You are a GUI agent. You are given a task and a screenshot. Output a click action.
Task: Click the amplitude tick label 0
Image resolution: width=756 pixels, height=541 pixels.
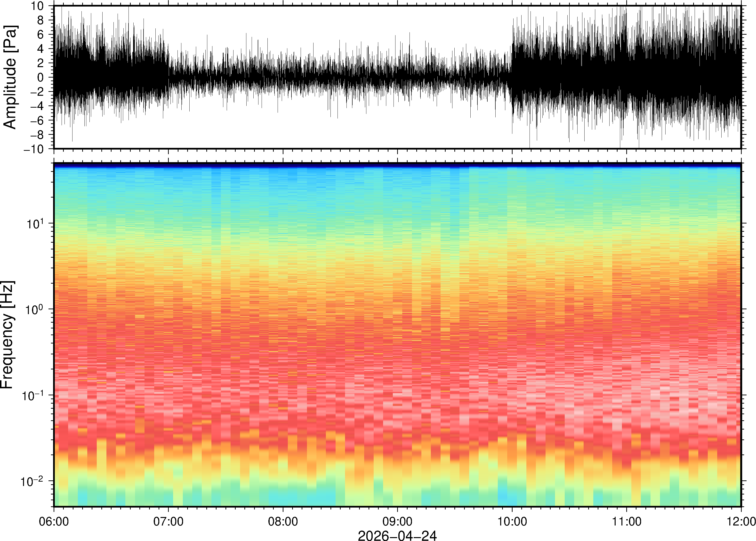tap(40, 77)
